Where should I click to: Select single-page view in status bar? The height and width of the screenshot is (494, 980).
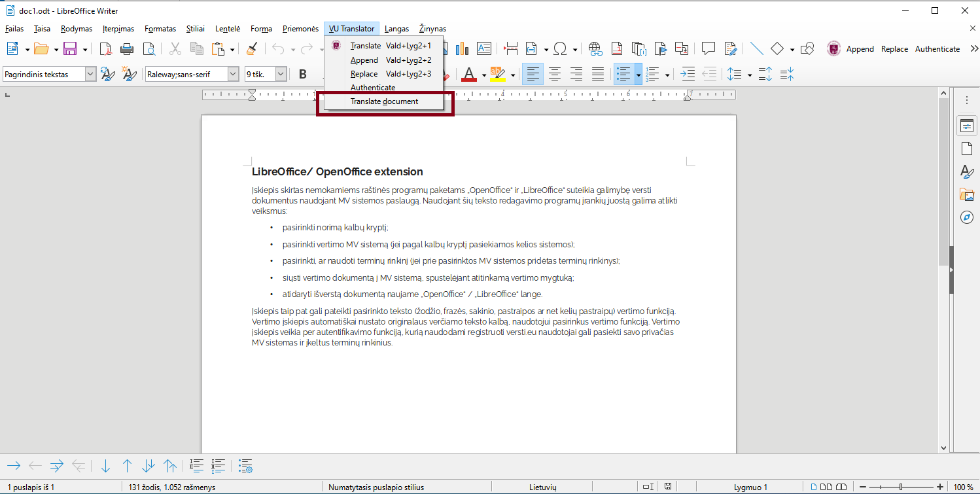(814, 487)
